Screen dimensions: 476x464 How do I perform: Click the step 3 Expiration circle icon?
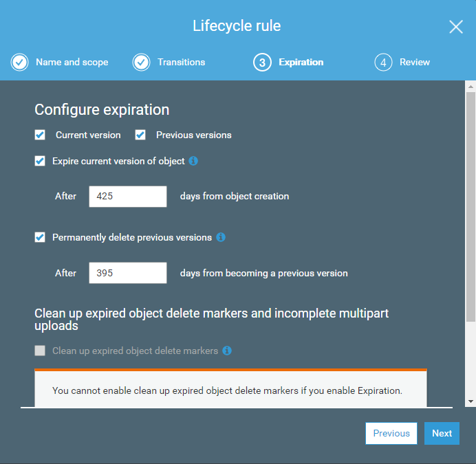pos(261,63)
